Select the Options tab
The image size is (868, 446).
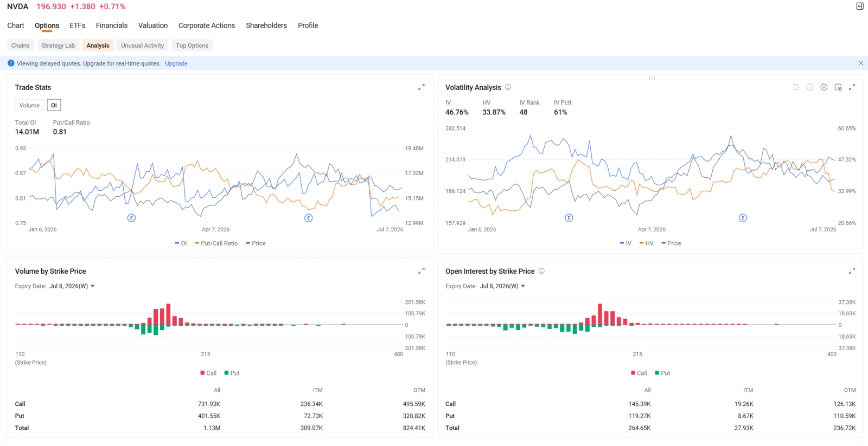(x=47, y=25)
